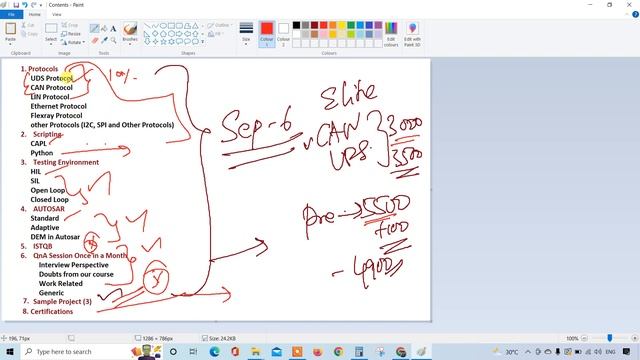Image resolution: width=640 pixels, height=360 pixels.
Task: Open Microsoft Edge from the taskbar
Action: pyautogui.click(x=214, y=351)
